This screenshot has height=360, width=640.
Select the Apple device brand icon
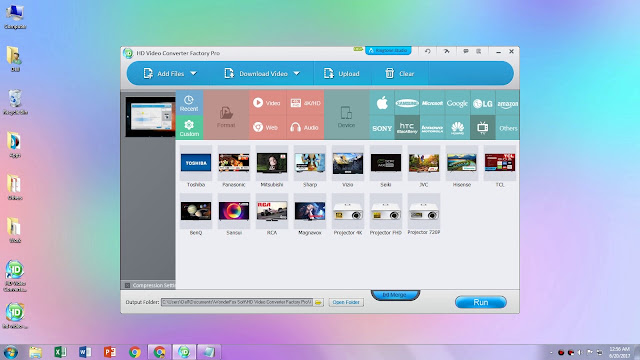[382, 103]
